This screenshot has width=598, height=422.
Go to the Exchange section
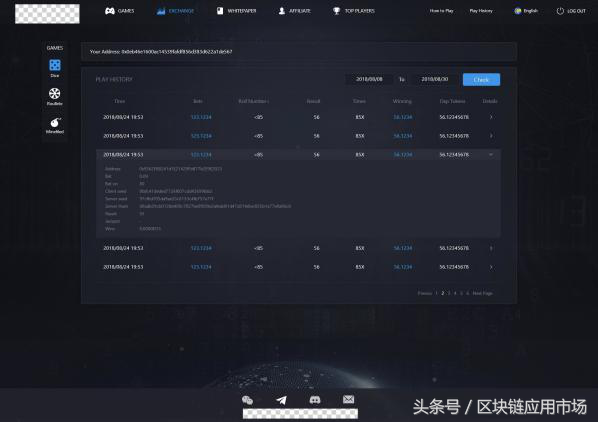click(175, 11)
